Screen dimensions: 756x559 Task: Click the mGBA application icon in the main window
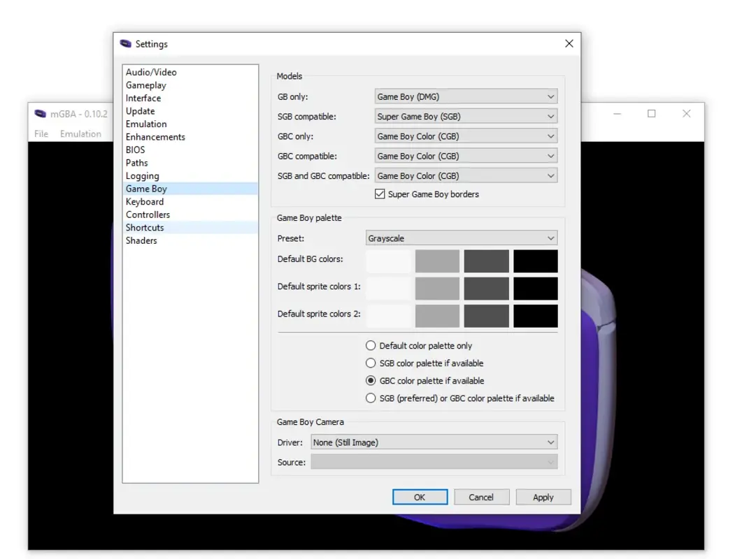click(x=40, y=113)
